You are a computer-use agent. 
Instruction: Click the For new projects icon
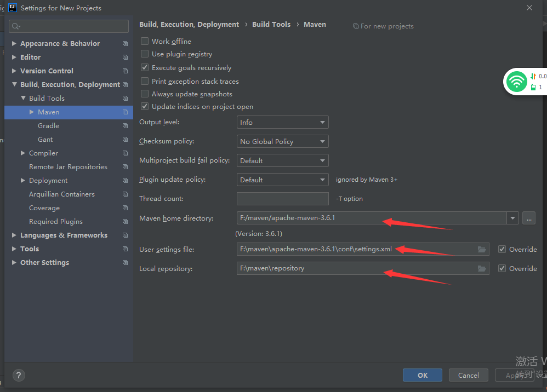[x=356, y=26]
